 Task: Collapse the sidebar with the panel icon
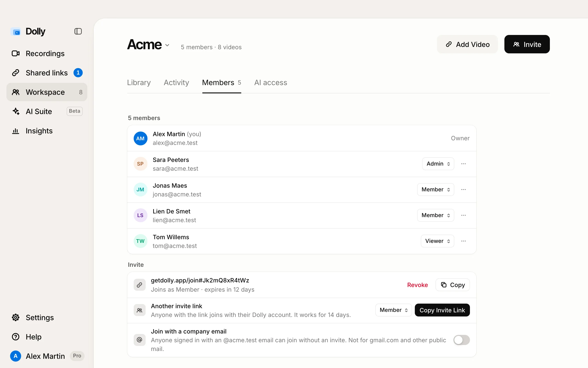click(78, 32)
